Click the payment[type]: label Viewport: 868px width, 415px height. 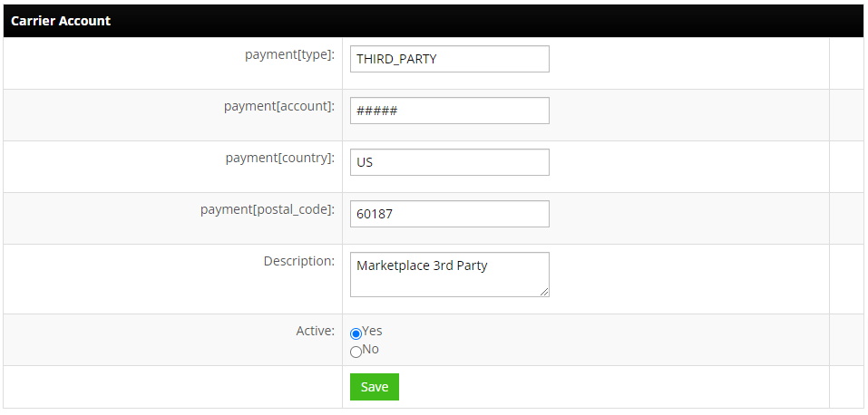pyautogui.click(x=290, y=54)
